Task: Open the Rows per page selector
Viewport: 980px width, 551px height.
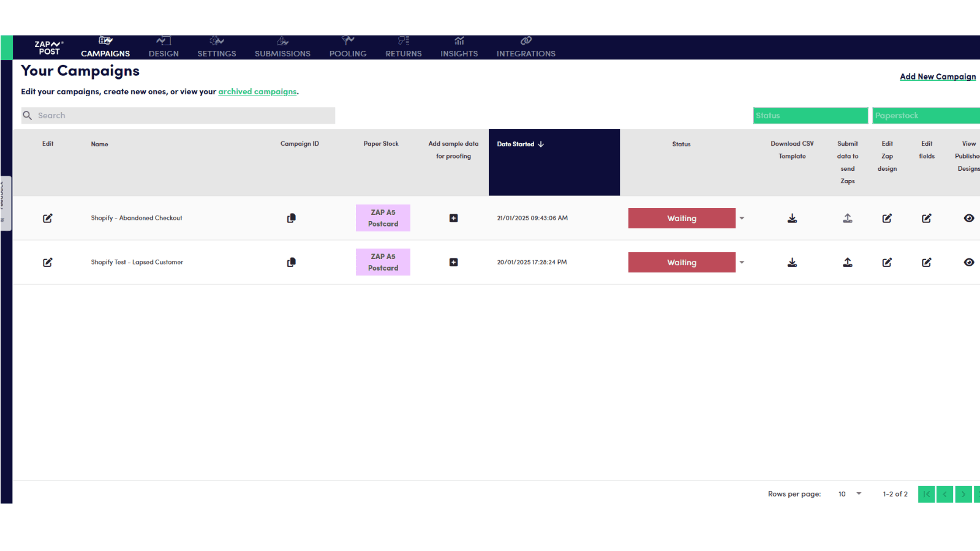Action: click(849, 493)
